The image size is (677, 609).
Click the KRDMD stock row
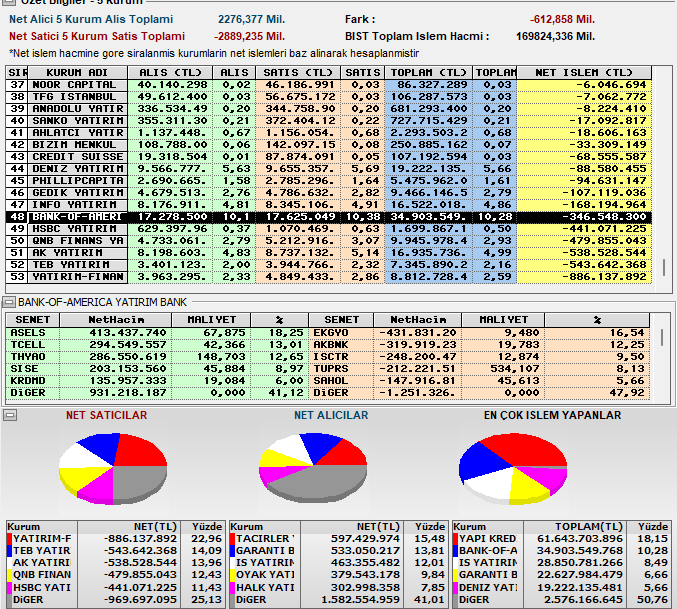tap(157, 382)
